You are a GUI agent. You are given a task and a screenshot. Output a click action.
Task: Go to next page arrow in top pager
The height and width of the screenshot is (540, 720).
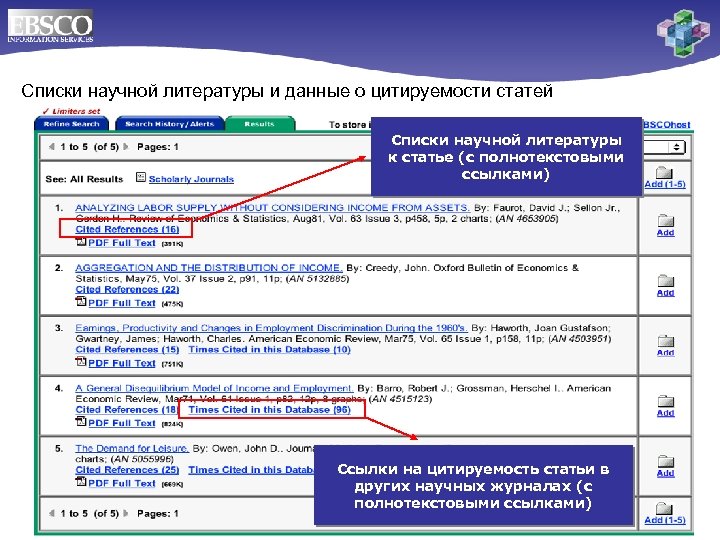click(x=126, y=146)
